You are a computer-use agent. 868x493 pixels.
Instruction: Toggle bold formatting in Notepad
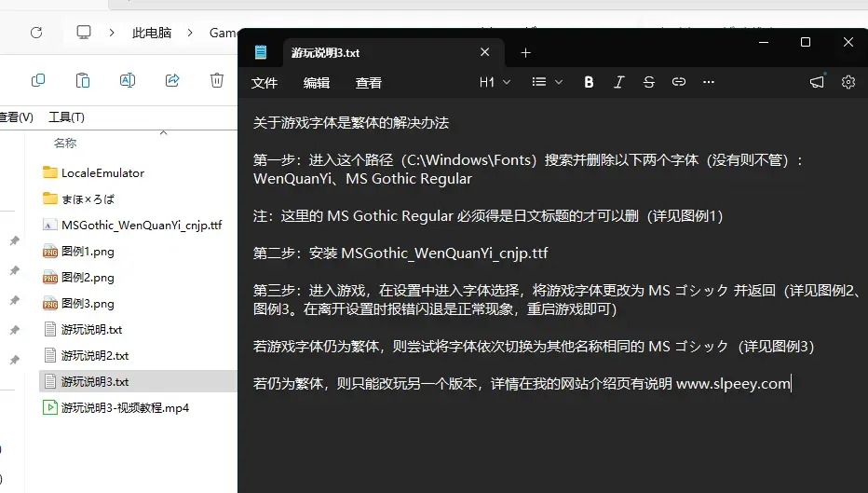[x=589, y=83]
